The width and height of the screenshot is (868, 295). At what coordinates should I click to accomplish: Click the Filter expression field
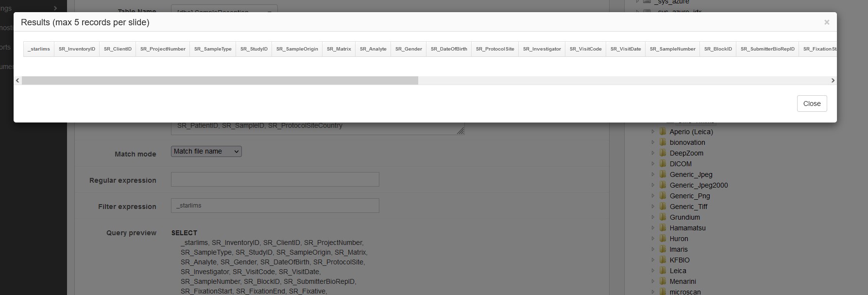pyautogui.click(x=275, y=206)
